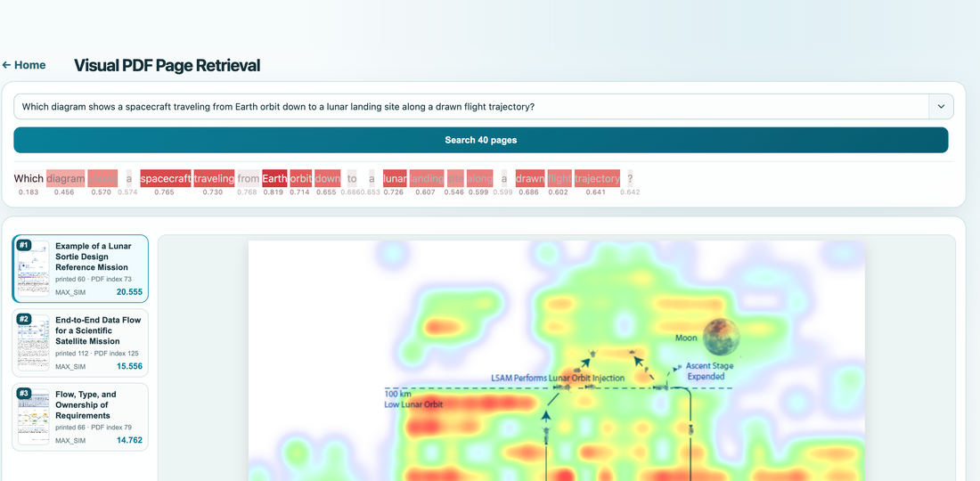980x481 pixels.
Task: Click the token score 0.765 under spacecraft
Action: tap(165, 192)
